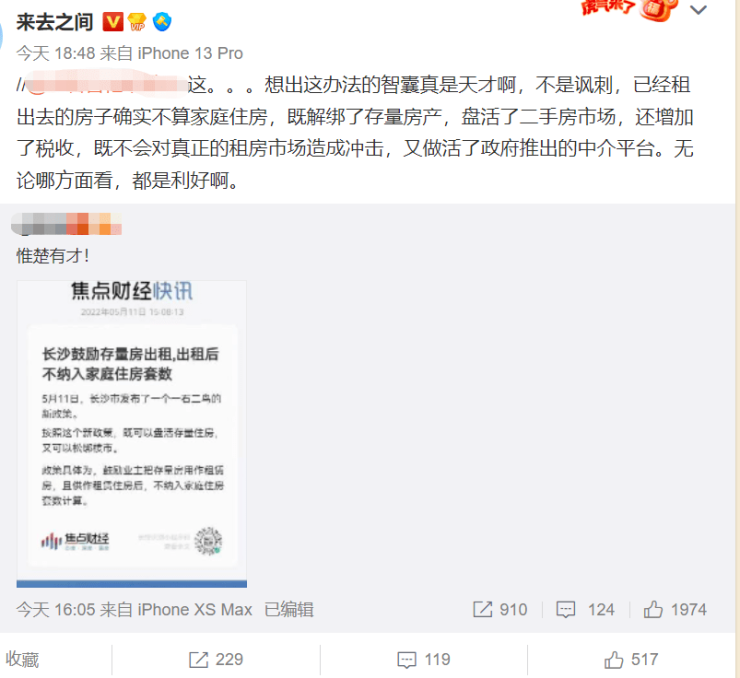Open the blurred mentioned user link
740x678 pixels.
pos(108,85)
